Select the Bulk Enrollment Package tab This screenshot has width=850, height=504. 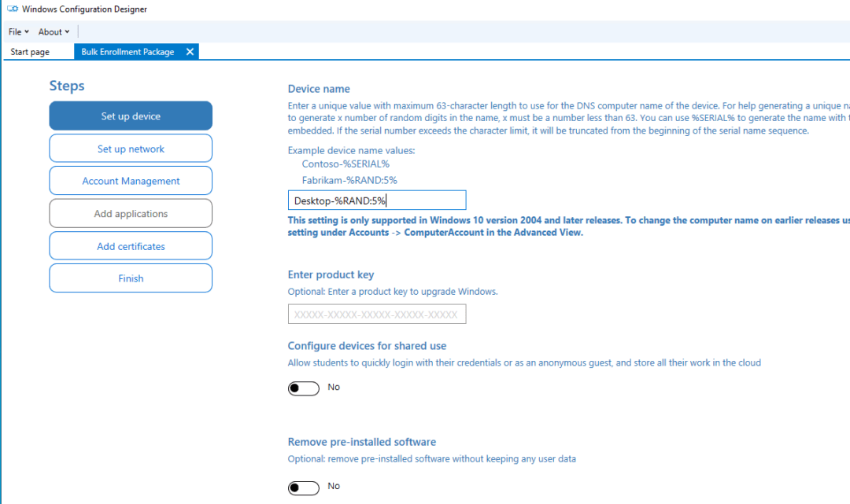[x=126, y=51]
